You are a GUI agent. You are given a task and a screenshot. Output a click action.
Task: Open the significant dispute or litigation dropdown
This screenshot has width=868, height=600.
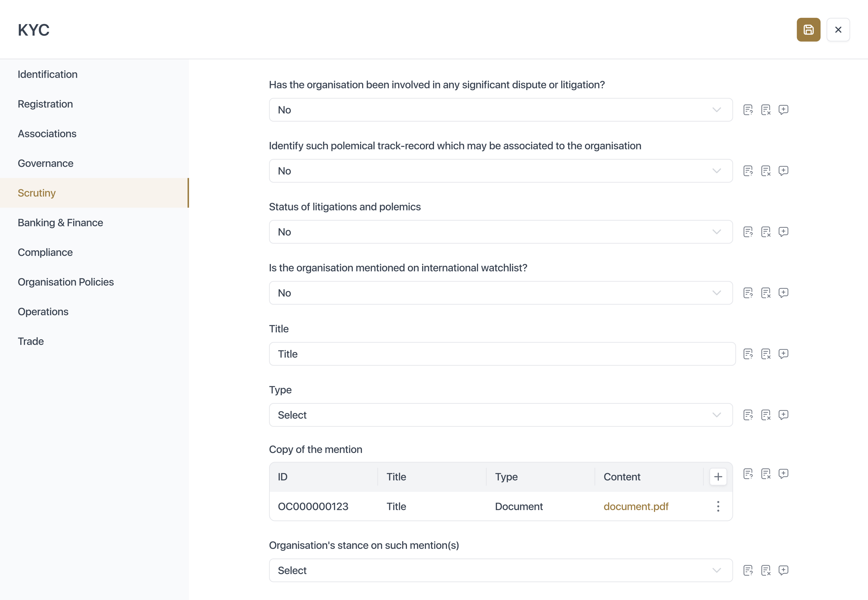501,110
